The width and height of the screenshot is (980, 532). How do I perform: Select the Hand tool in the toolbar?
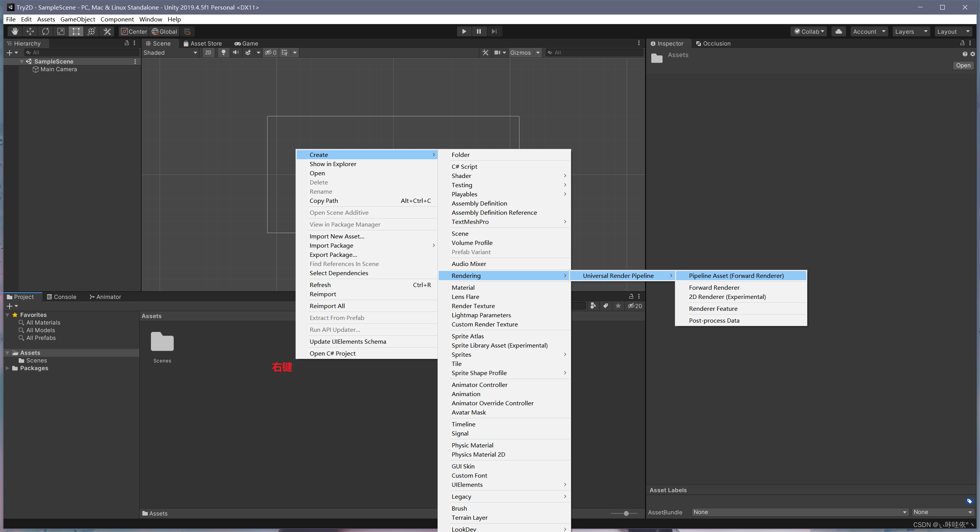pyautogui.click(x=15, y=31)
